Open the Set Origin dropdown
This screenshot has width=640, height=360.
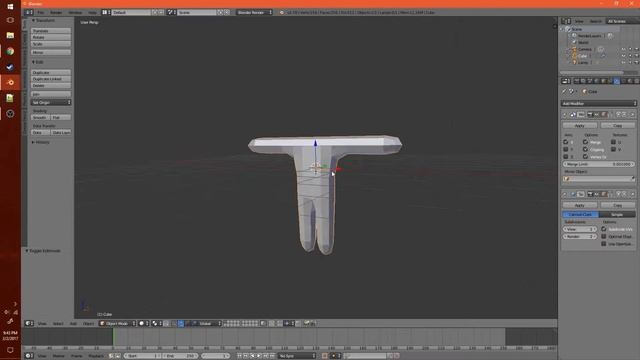click(x=51, y=102)
